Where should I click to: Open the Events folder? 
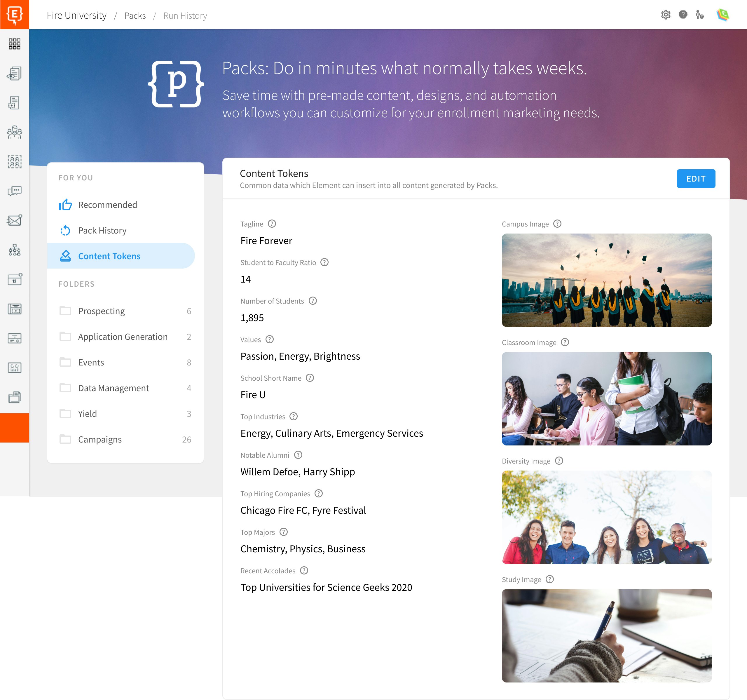click(x=91, y=362)
